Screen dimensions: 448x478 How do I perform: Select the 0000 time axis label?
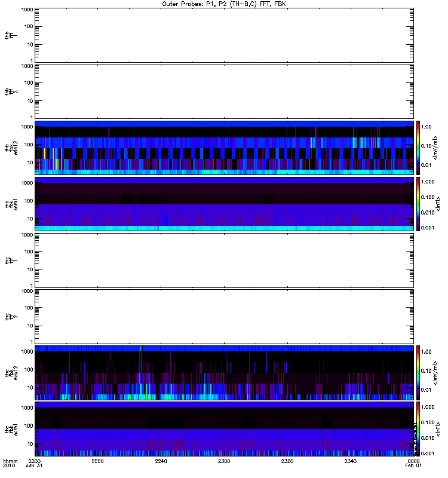(413, 461)
